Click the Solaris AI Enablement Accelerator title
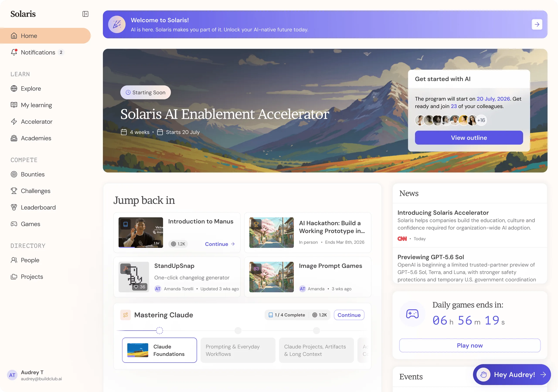This screenshot has width=558, height=392. click(x=225, y=114)
